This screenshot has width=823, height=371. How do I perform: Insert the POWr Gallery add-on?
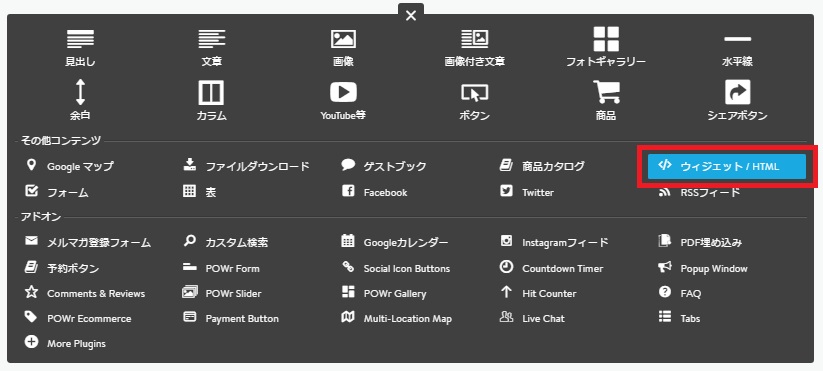pos(384,293)
